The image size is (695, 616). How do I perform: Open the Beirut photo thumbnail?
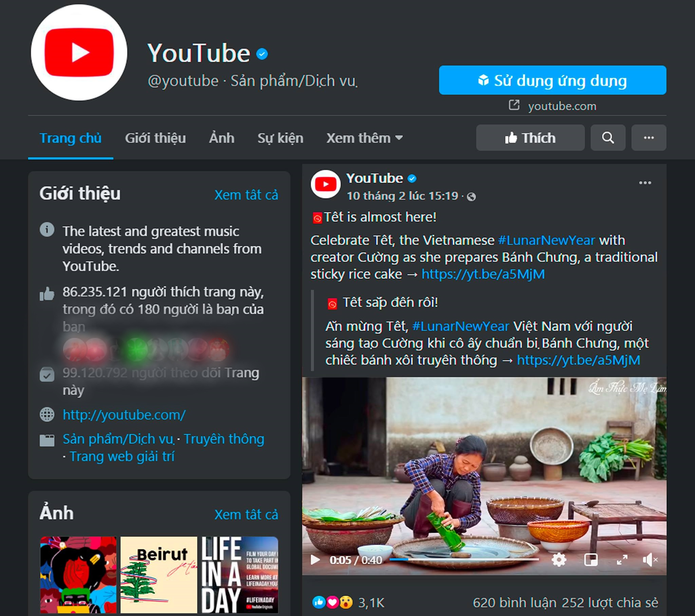[158, 575]
